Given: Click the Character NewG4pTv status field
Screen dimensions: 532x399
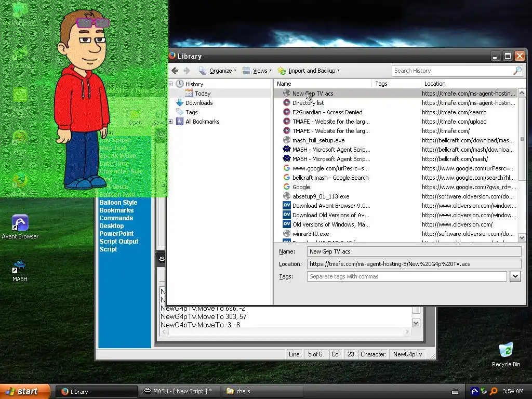Looking at the screenshot, I should tap(407, 354).
